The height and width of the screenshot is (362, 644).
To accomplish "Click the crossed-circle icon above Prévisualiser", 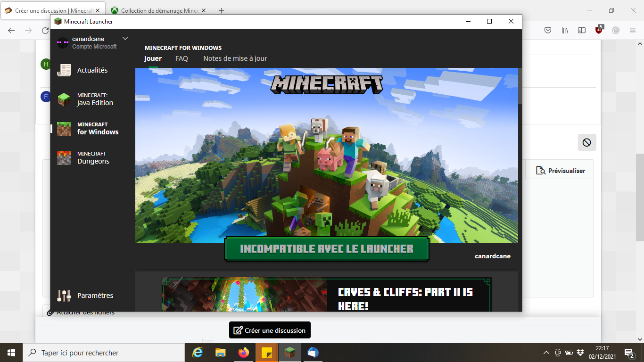I will 587,142.
